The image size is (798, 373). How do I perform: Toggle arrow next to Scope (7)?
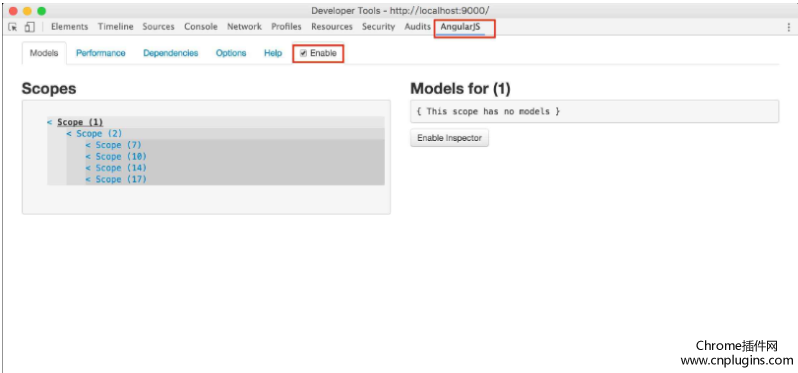[x=88, y=145]
